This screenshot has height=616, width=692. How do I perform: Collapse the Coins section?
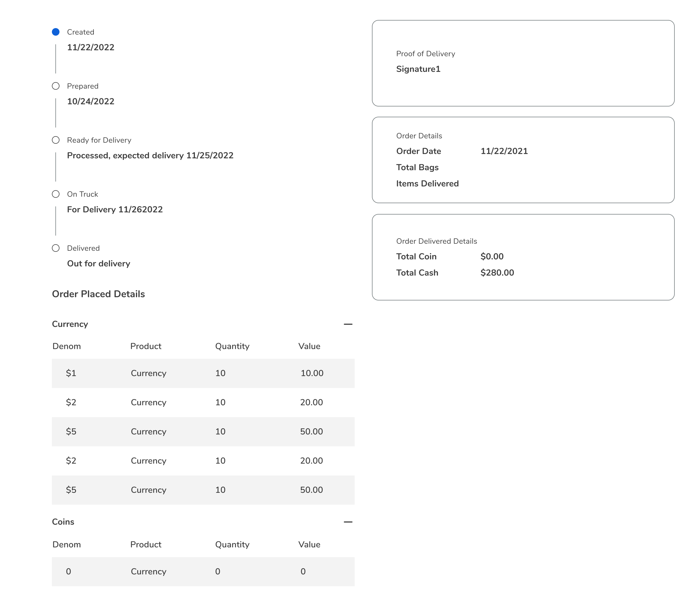(348, 522)
